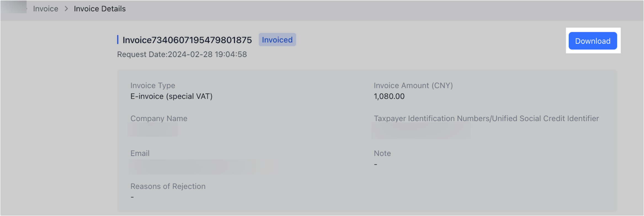Click the Request Date text
The height and width of the screenshot is (216, 644).
click(182, 54)
